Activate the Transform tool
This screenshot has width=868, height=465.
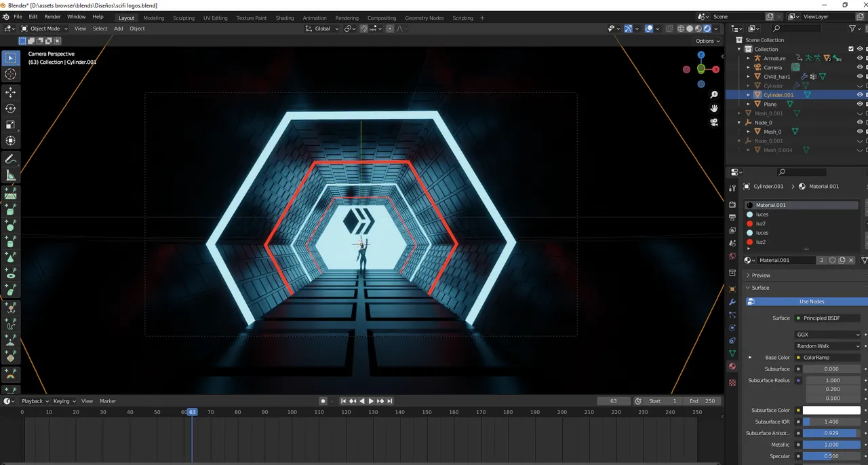coord(11,141)
